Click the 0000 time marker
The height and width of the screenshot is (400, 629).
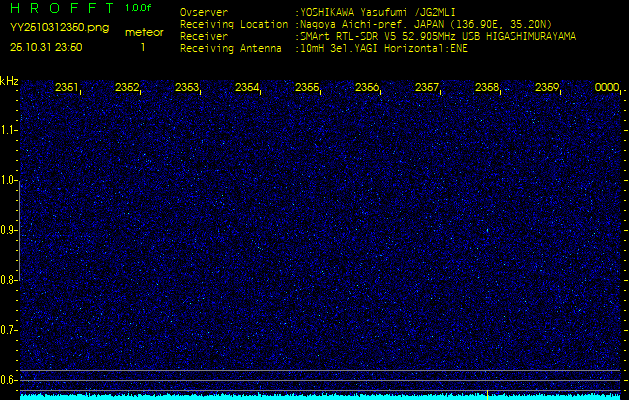607,88
